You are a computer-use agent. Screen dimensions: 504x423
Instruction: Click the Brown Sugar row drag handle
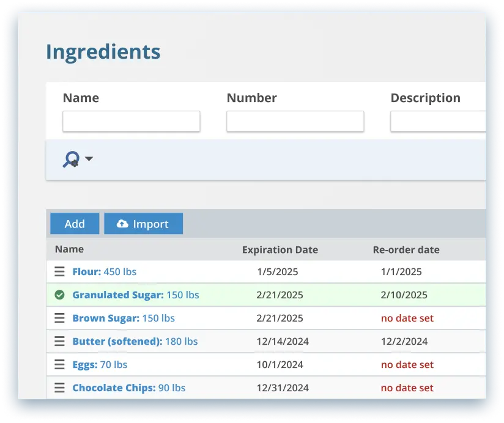point(59,318)
